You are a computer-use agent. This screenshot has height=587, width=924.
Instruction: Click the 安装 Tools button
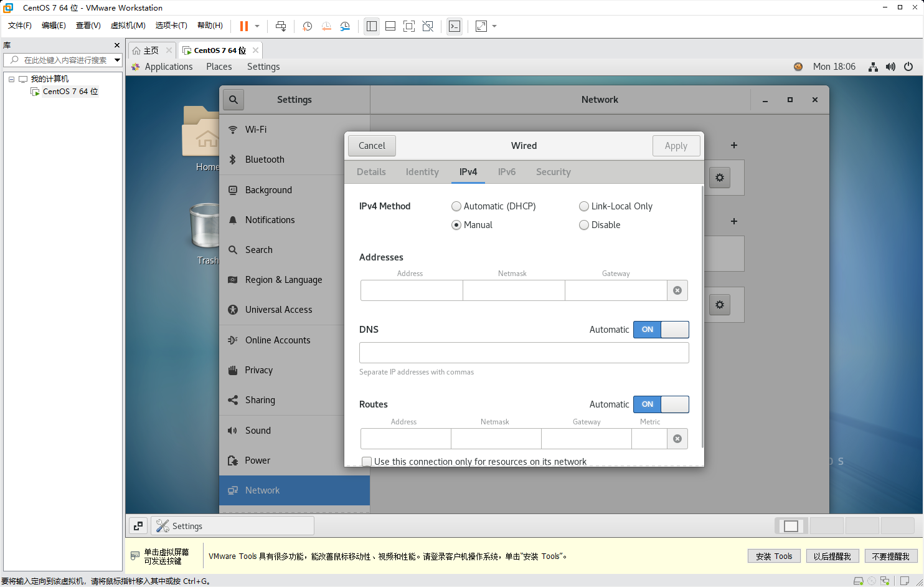[x=774, y=556]
